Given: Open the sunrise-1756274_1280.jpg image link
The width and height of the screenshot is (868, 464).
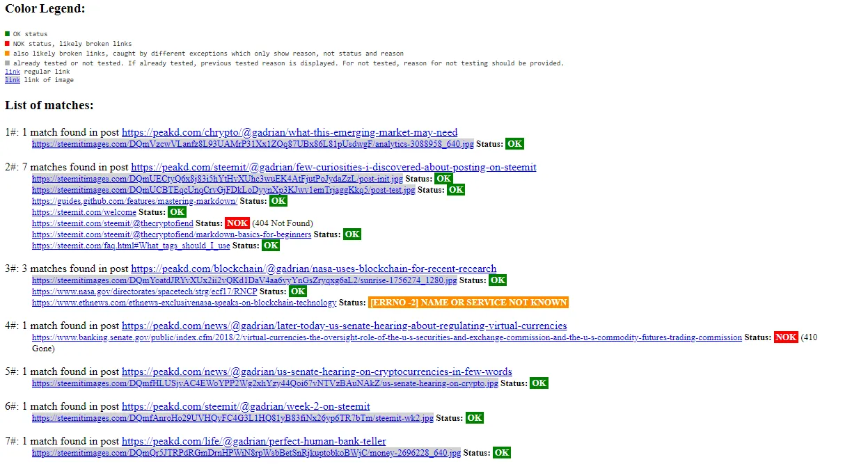Looking at the screenshot, I should 244,280.
